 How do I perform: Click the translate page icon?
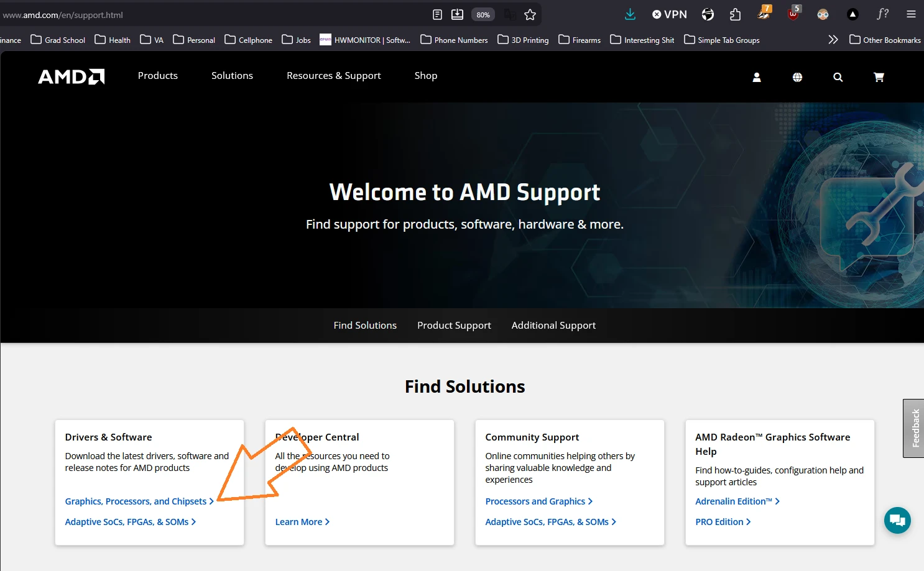510,14
